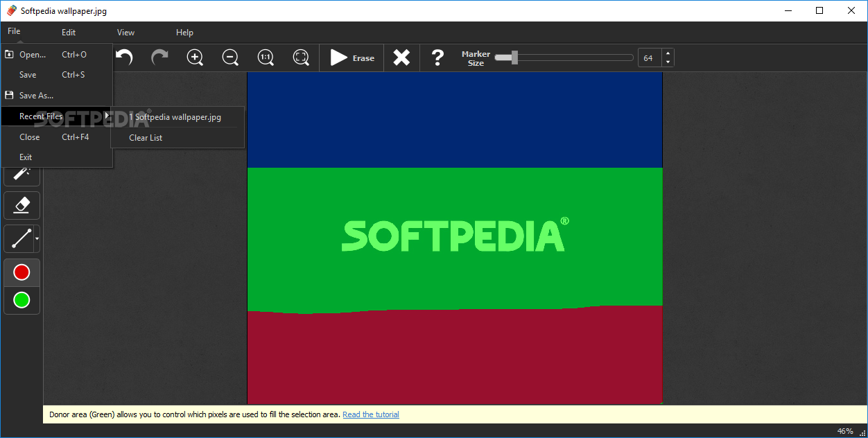This screenshot has width=868, height=438.
Task: Zoom in using the magnifier plus icon
Action: (195, 58)
